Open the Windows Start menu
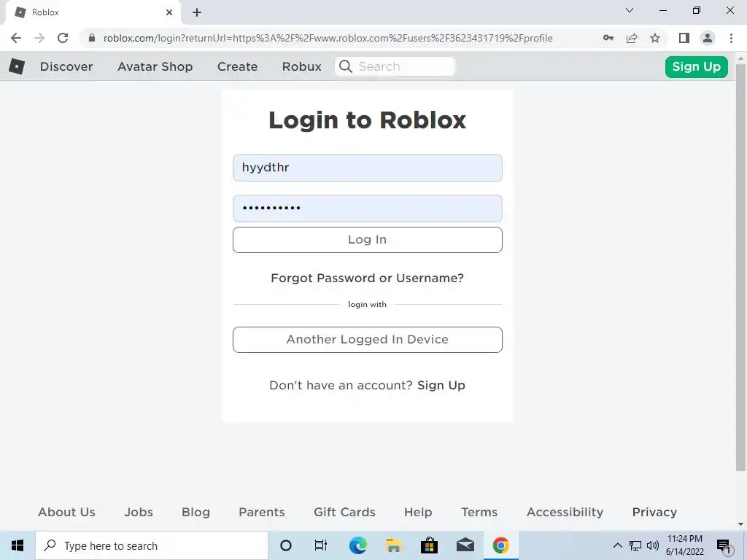The height and width of the screenshot is (560, 747). pos(18,545)
